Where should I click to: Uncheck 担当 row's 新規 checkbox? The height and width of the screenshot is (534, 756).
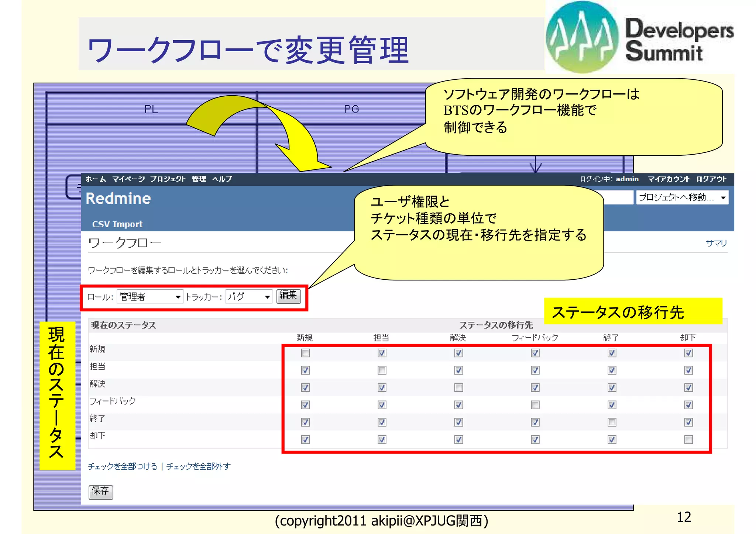point(305,370)
